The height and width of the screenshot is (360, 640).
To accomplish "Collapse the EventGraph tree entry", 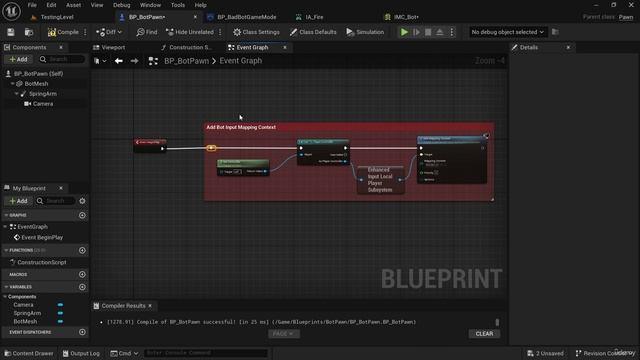I will tap(5, 227).
